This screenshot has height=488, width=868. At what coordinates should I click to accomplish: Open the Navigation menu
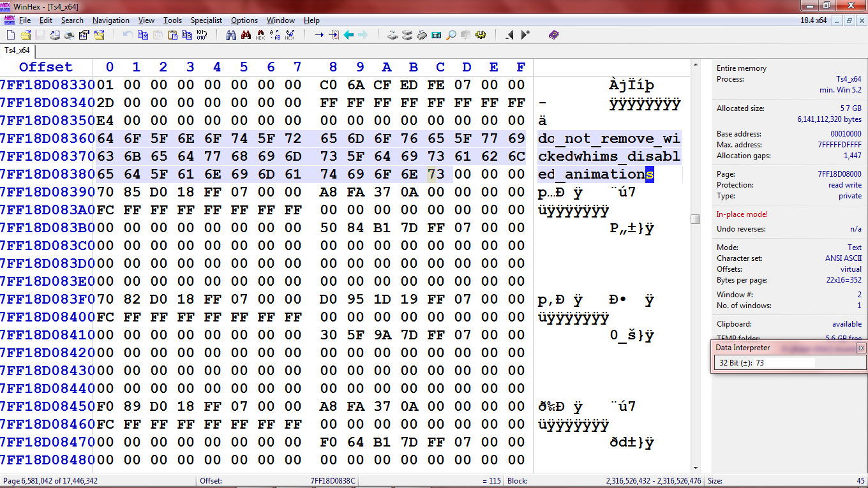[111, 20]
